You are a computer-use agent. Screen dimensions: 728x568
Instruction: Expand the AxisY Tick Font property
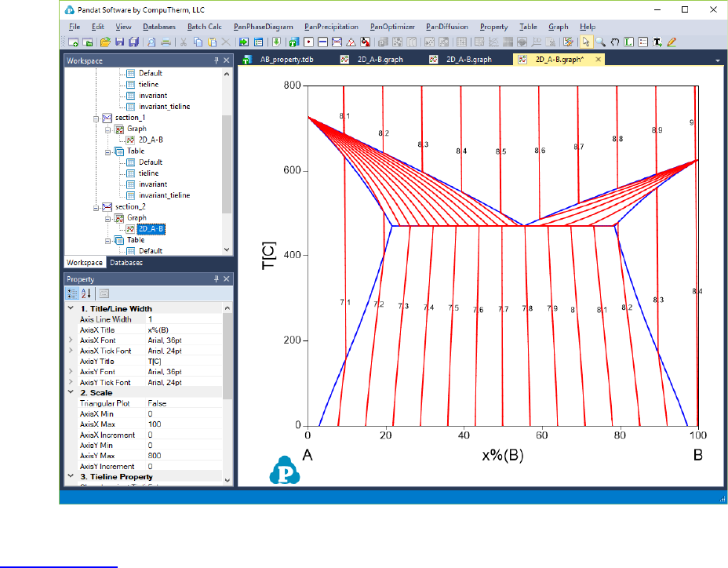coord(71,382)
